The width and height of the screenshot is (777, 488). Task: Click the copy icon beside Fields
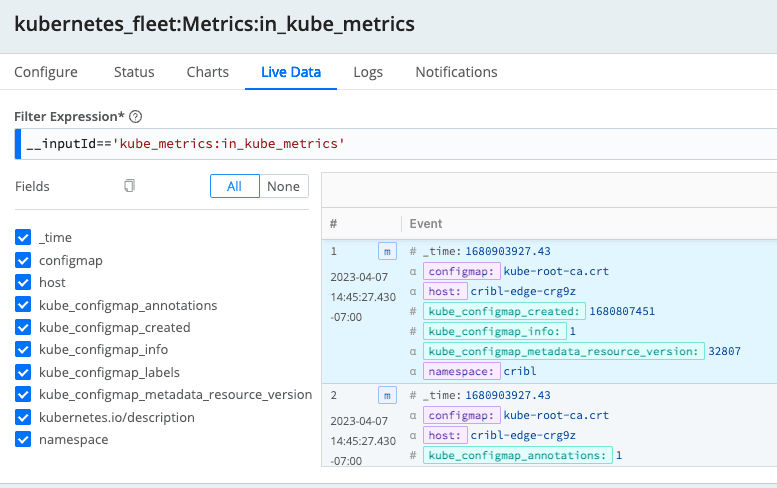(129, 186)
